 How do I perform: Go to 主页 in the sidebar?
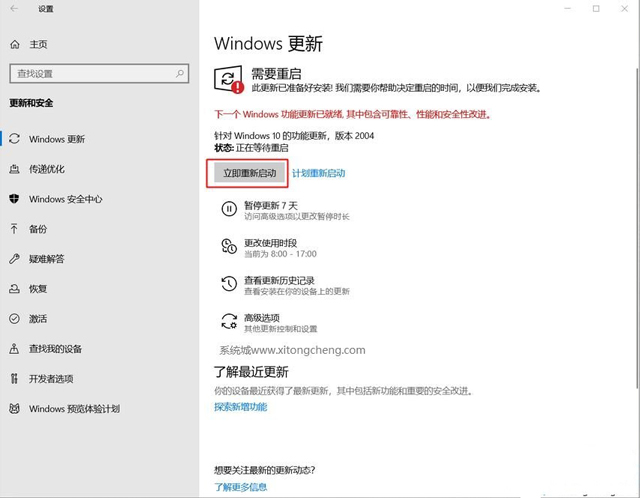click(38, 44)
